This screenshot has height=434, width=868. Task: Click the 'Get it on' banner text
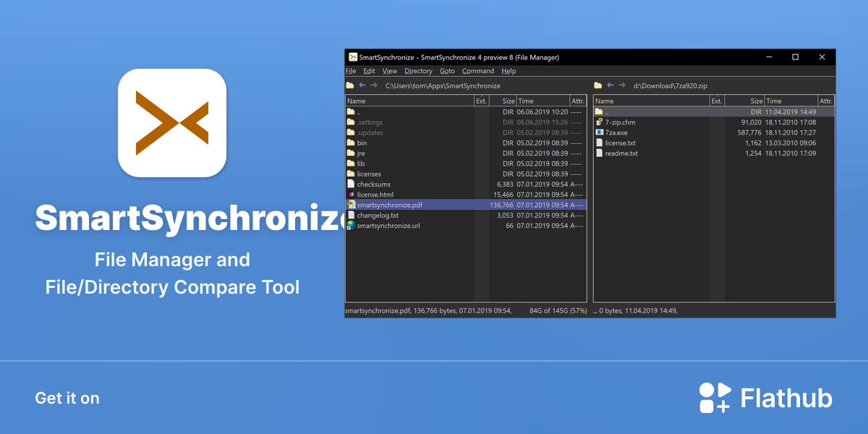(x=67, y=398)
